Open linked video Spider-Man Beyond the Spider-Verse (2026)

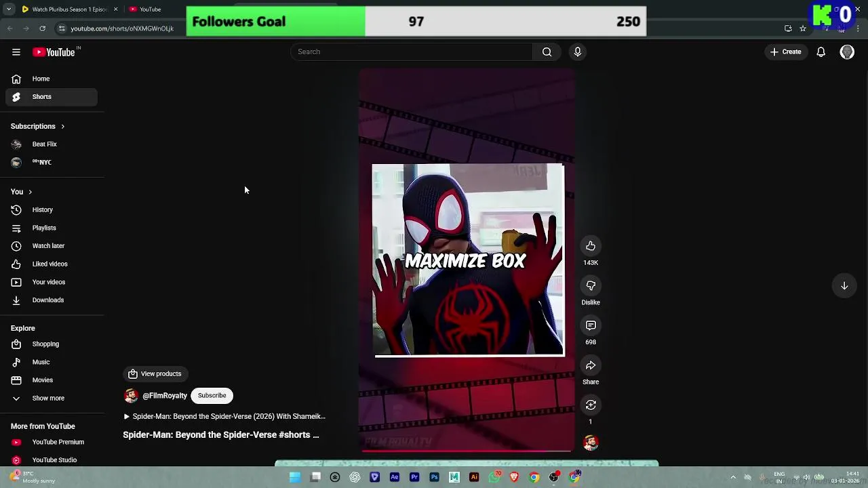[224, 416]
